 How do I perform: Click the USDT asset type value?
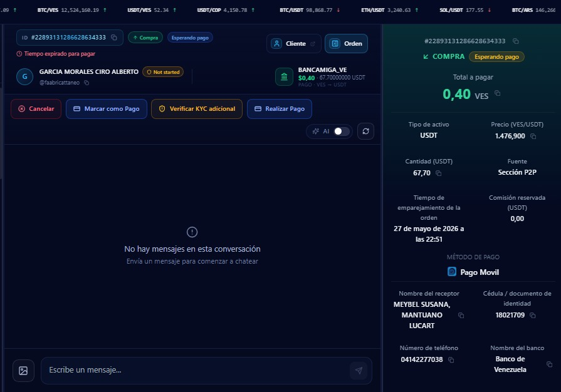click(x=429, y=135)
